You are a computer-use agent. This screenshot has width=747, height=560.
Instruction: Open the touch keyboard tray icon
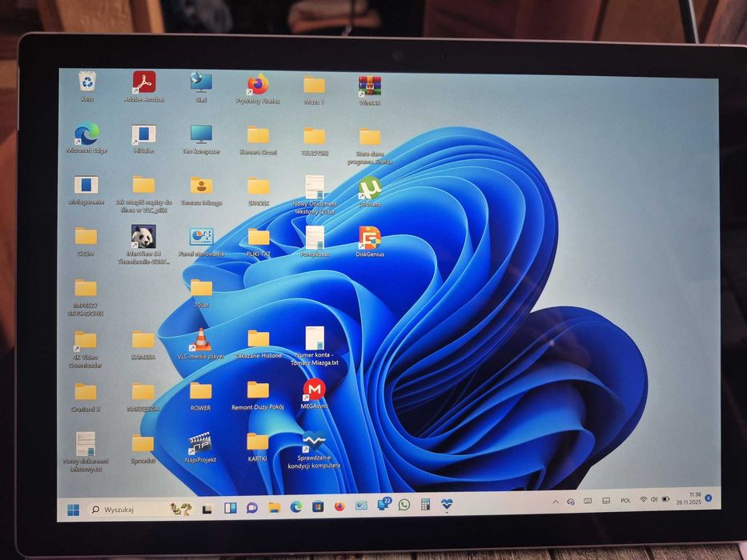pos(588,501)
